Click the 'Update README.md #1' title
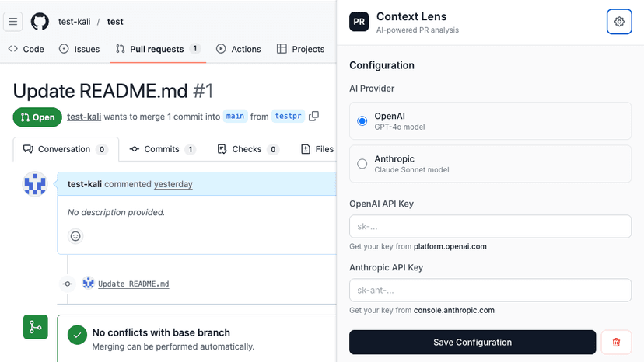The width and height of the screenshot is (644, 362). [x=113, y=91]
